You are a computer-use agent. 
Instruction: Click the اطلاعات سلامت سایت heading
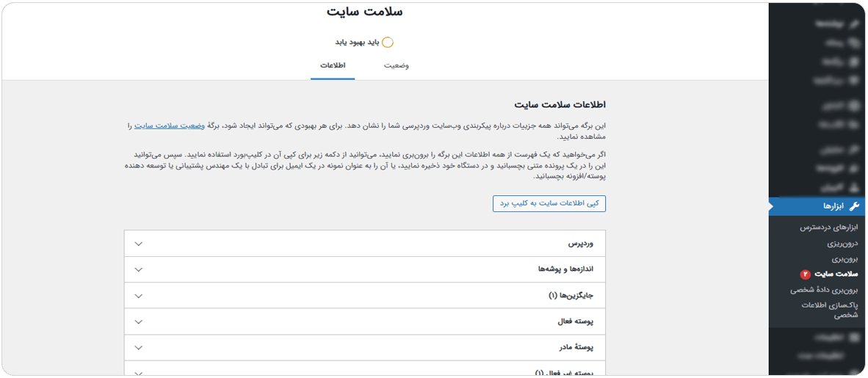pos(560,104)
